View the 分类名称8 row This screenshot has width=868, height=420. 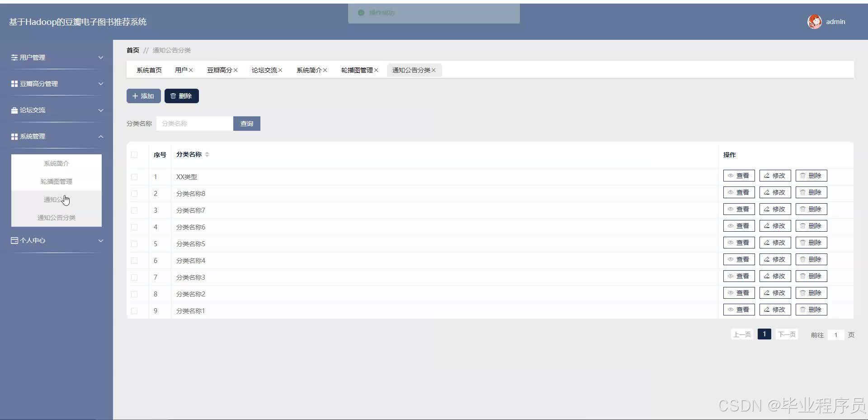pyautogui.click(x=739, y=192)
